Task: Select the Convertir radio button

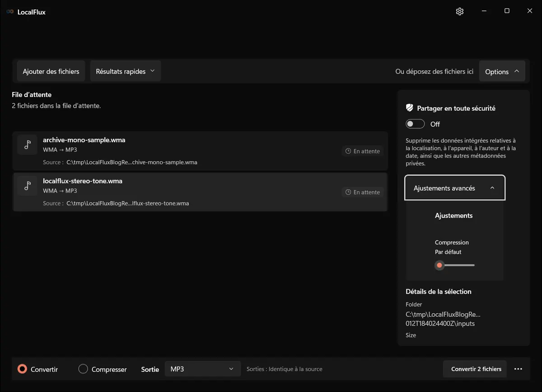Action: (x=22, y=369)
